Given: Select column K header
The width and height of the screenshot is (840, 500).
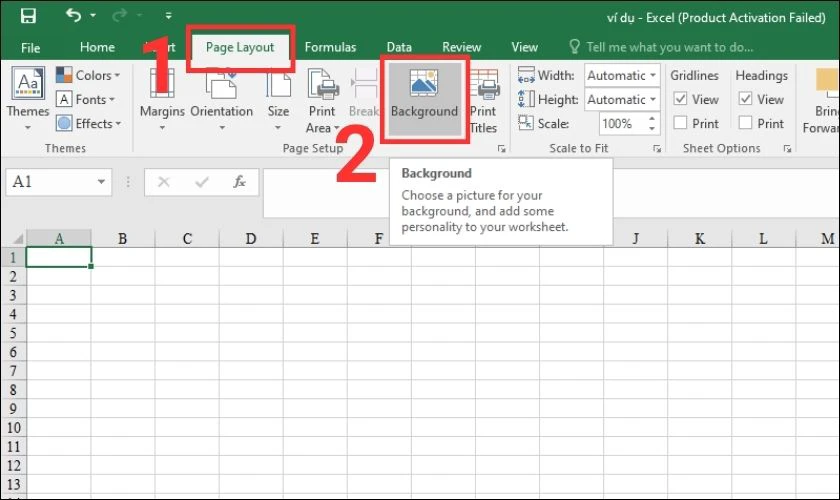Looking at the screenshot, I should [700, 238].
